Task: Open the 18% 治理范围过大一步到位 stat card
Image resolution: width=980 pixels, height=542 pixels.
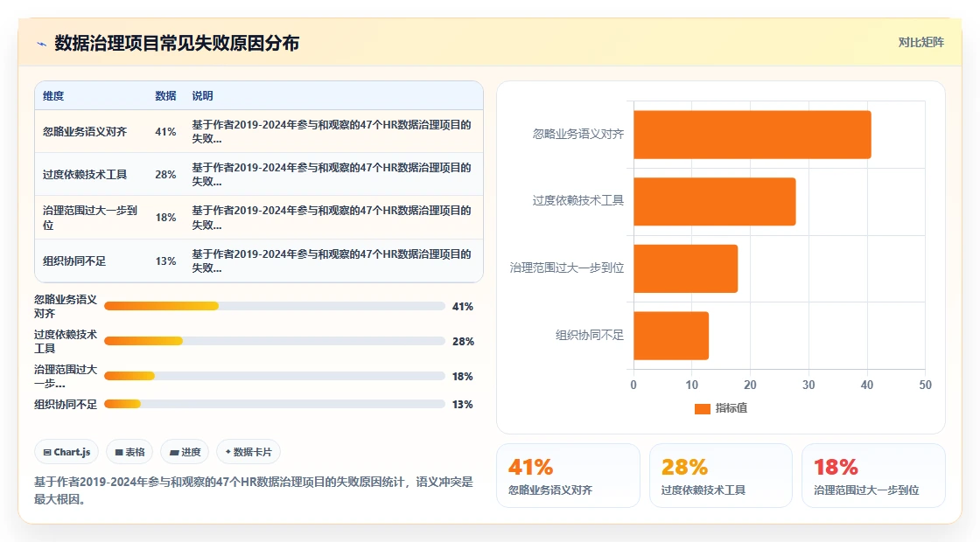Action: [873, 476]
